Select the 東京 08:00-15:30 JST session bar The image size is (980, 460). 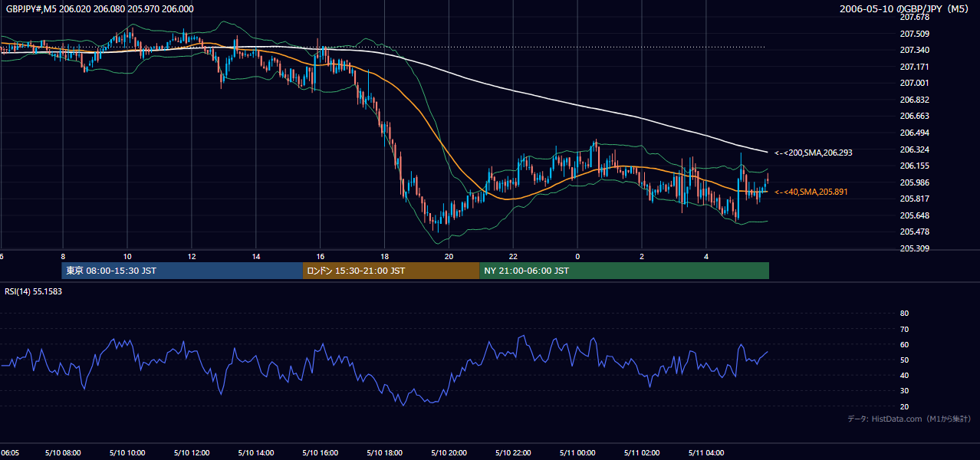tap(183, 271)
